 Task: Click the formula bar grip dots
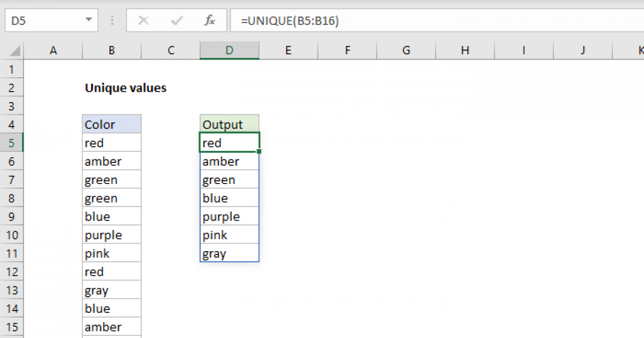pyautogui.click(x=113, y=21)
